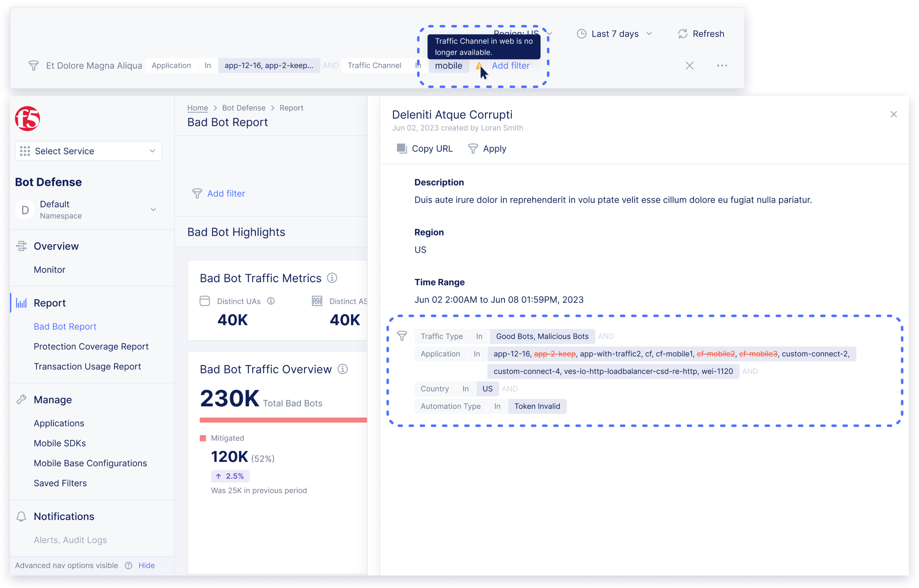Click the Refresh circular arrows icon

pos(683,34)
